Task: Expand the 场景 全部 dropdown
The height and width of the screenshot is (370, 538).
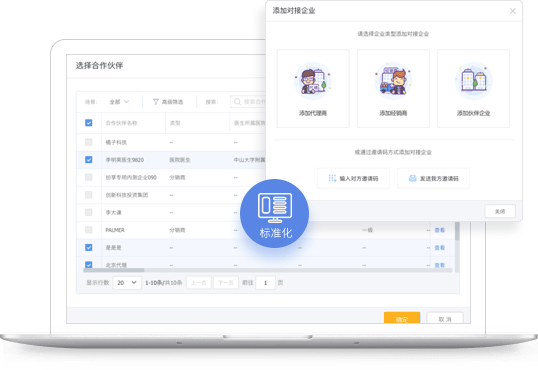Action: tap(119, 102)
